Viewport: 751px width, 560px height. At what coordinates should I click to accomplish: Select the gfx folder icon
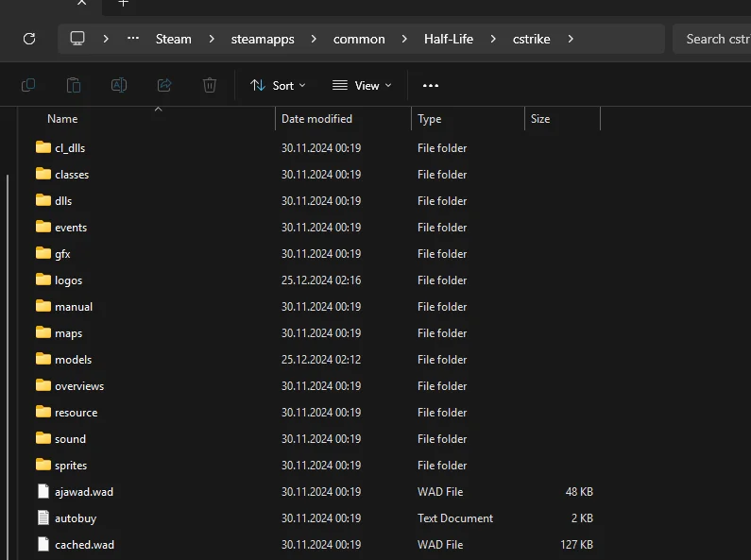(x=43, y=253)
